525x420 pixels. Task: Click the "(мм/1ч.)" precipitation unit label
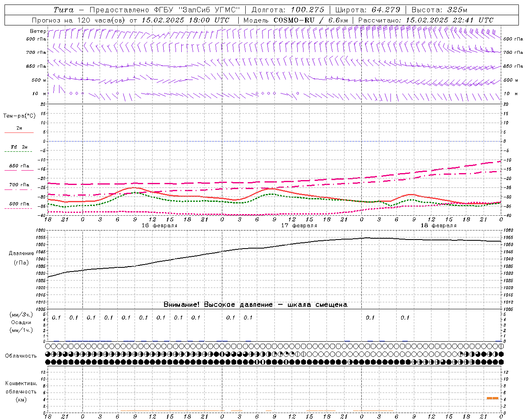click(21, 330)
